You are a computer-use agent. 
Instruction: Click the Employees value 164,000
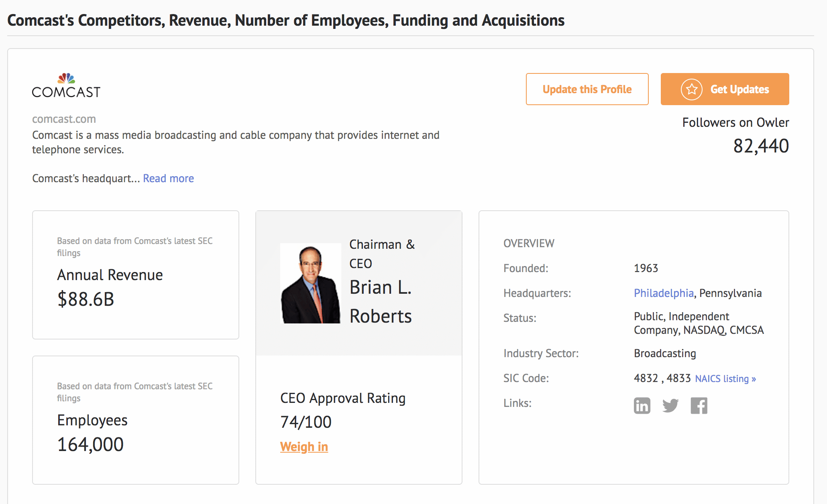tap(90, 444)
